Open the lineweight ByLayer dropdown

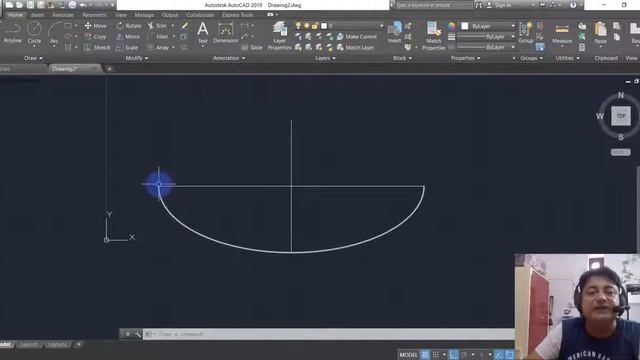pyautogui.click(x=487, y=37)
